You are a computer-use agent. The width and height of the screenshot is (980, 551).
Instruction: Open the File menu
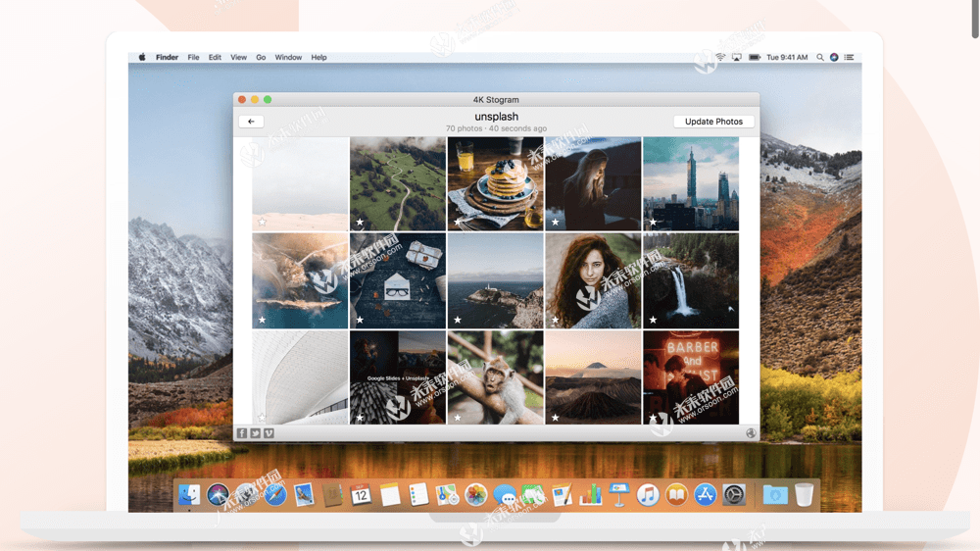(x=193, y=57)
